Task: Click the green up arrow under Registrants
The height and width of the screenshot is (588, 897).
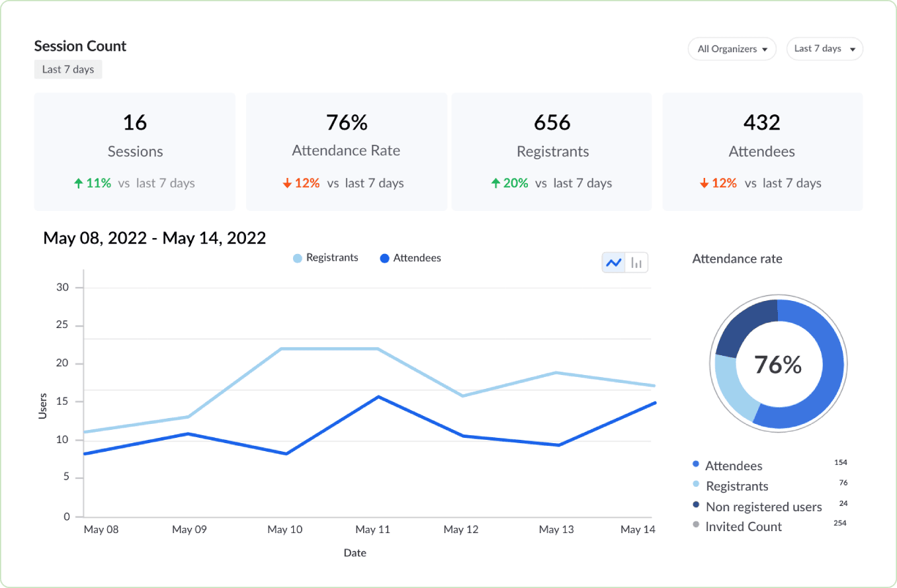Action: [x=495, y=183]
